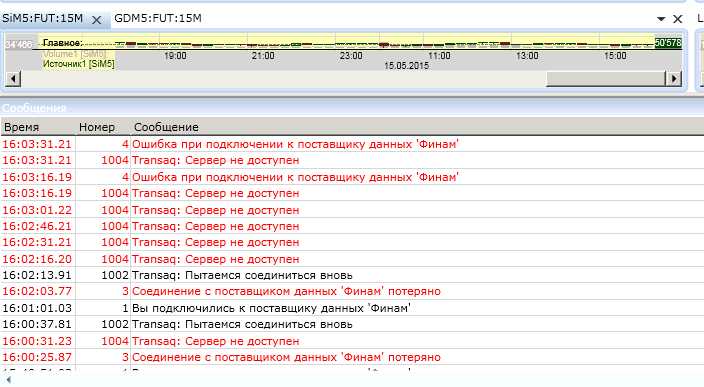Select the 16:02:03.77 connection lost row

[x=352, y=291]
